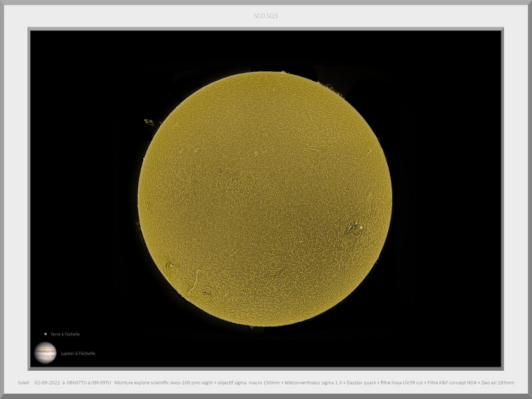The height and width of the screenshot is (399, 532).
Task: Select the "Terre à l'échelle" label
Action: (x=65, y=334)
